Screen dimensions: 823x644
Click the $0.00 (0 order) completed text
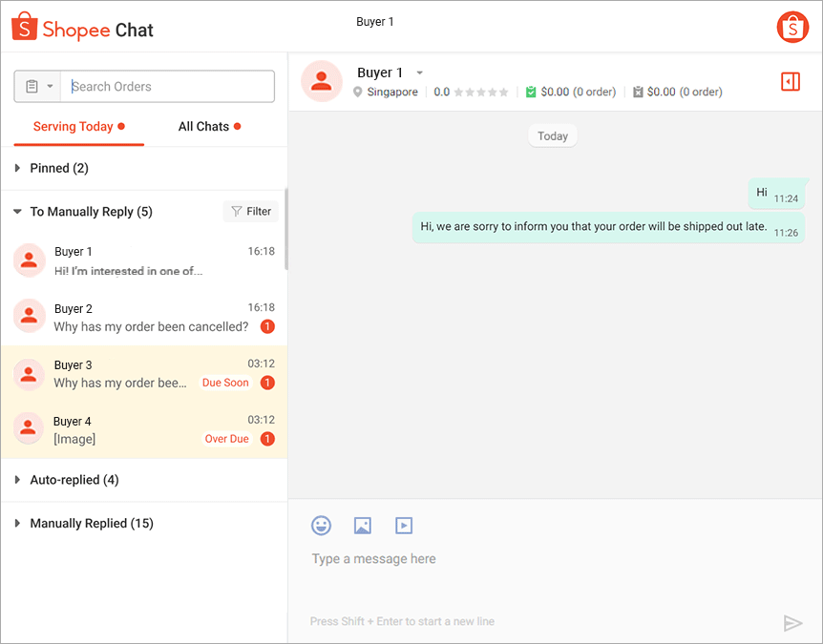click(579, 92)
